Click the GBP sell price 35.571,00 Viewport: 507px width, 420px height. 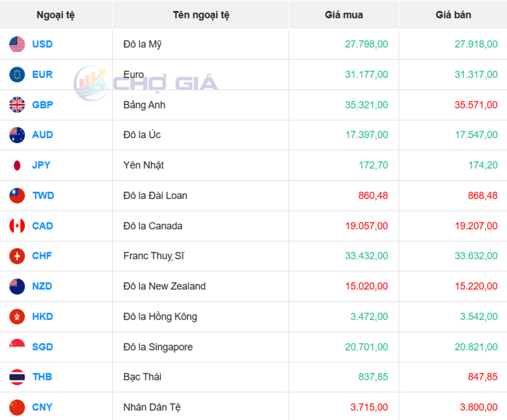coord(475,105)
